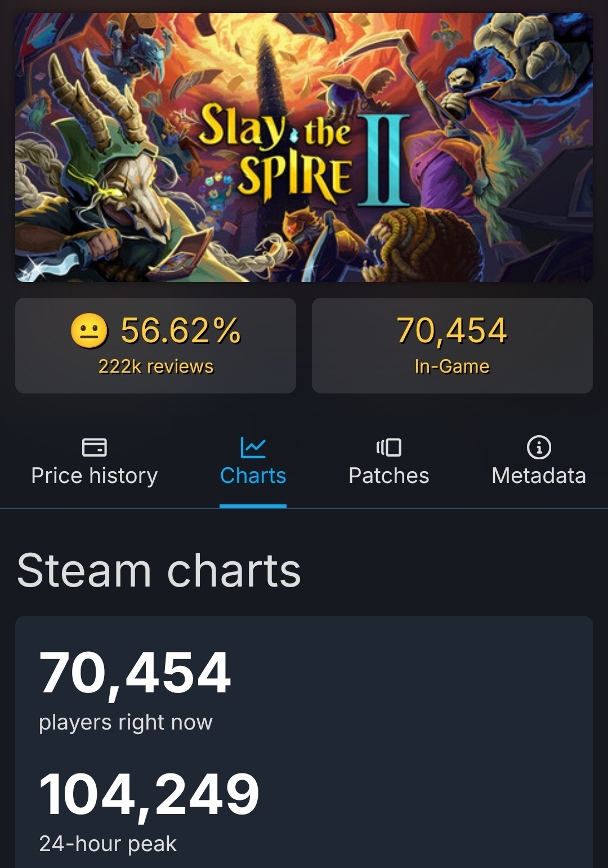Click the 70,454 players right now figure

tap(135, 673)
